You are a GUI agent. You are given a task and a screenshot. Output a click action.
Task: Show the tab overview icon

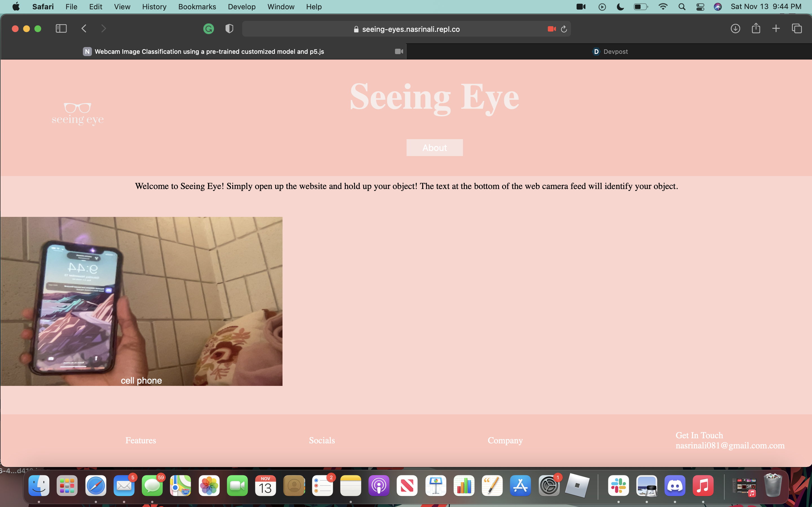pos(796,29)
